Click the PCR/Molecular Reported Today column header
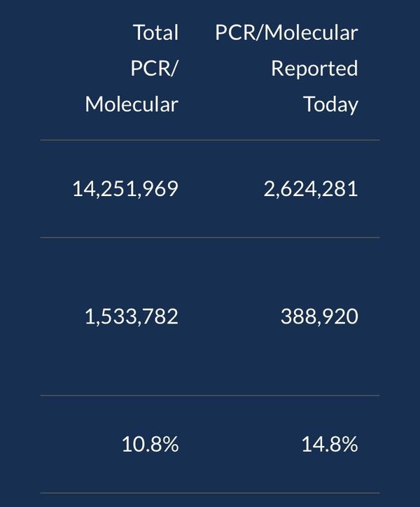Viewport: 420px width, 507px height. 286,69
